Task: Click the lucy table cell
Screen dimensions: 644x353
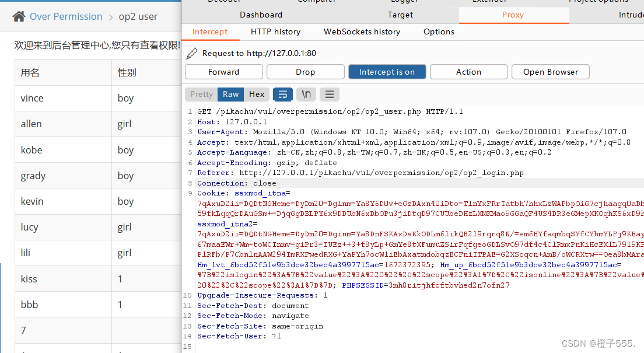Action: point(63,227)
